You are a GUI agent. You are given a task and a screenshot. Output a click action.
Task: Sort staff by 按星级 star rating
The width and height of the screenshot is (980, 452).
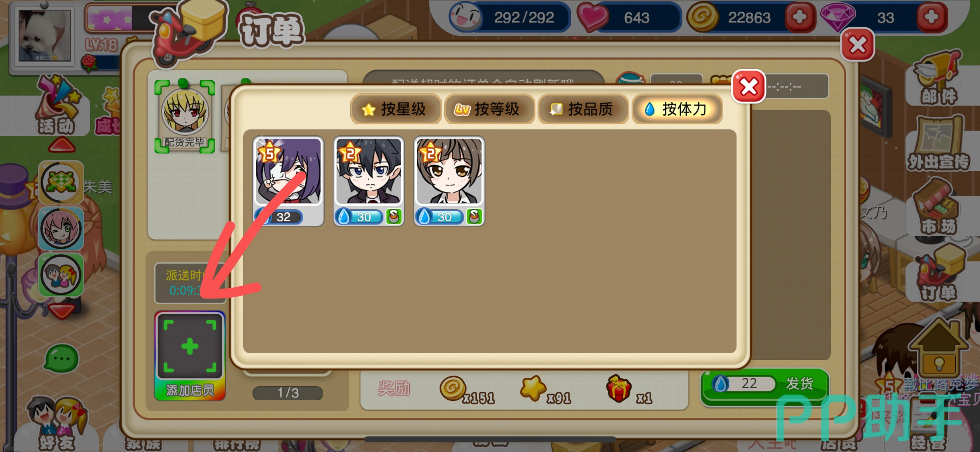pos(396,109)
